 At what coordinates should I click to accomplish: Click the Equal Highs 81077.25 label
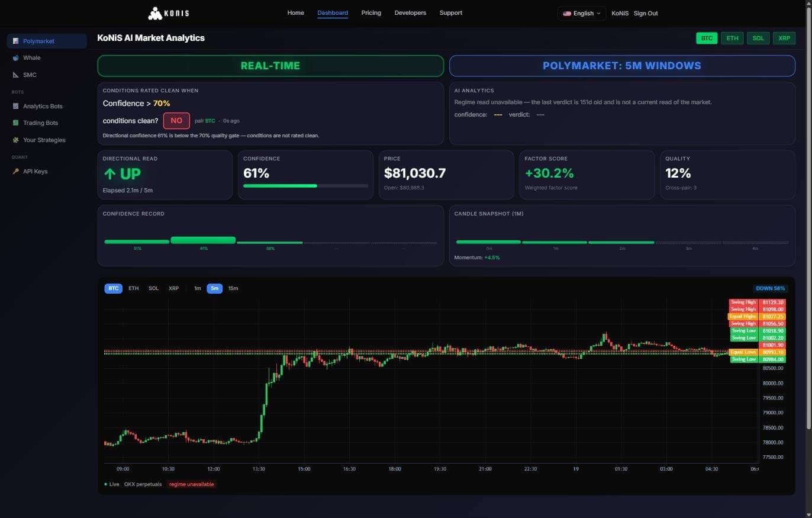(x=758, y=316)
